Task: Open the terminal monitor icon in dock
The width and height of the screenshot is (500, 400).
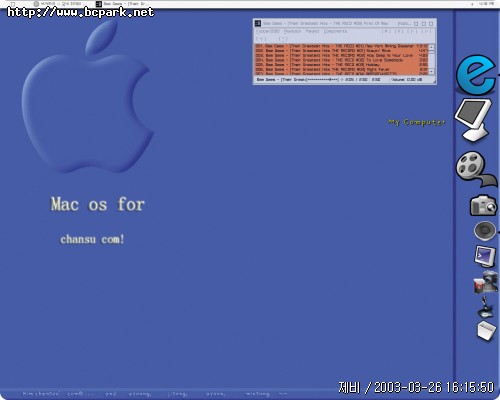Action: pos(485,256)
